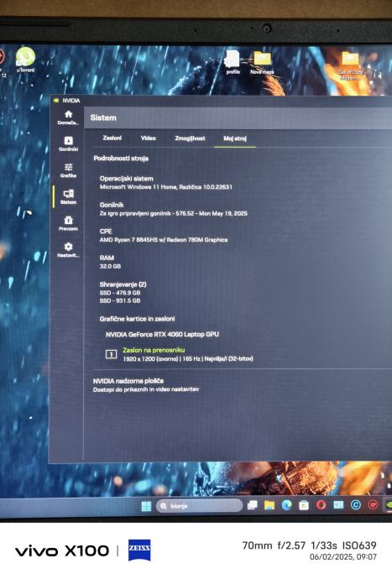Open the light blue window taskbar app

coord(338,505)
